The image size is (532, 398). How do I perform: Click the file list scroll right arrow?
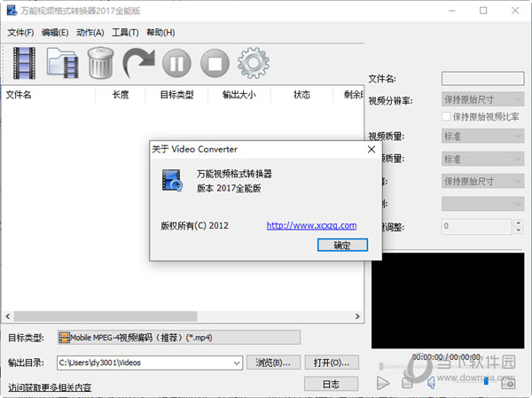[357, 316]
